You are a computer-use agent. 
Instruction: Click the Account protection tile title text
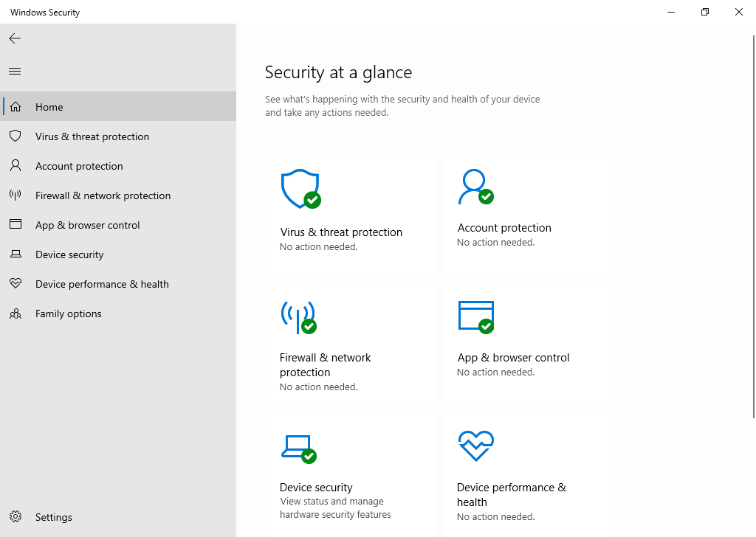(504, 228)
